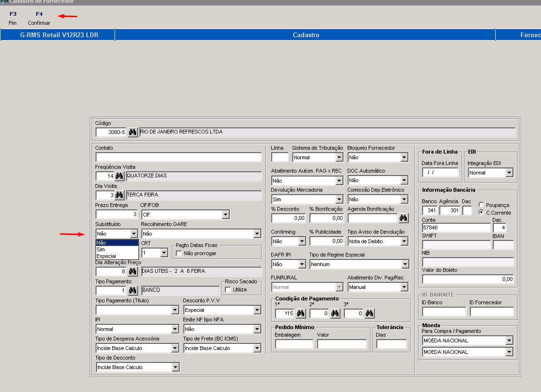541x392 pixels.
Task: Open DOC Automático dropdown
Action: (404, 180)
